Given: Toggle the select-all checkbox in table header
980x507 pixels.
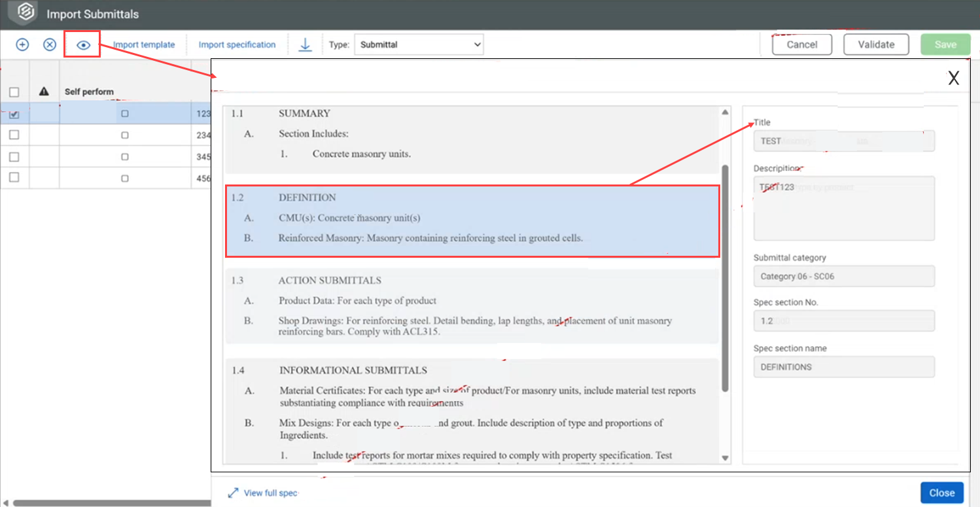Looking at the screenshot, I should click(x=14, y=92).
